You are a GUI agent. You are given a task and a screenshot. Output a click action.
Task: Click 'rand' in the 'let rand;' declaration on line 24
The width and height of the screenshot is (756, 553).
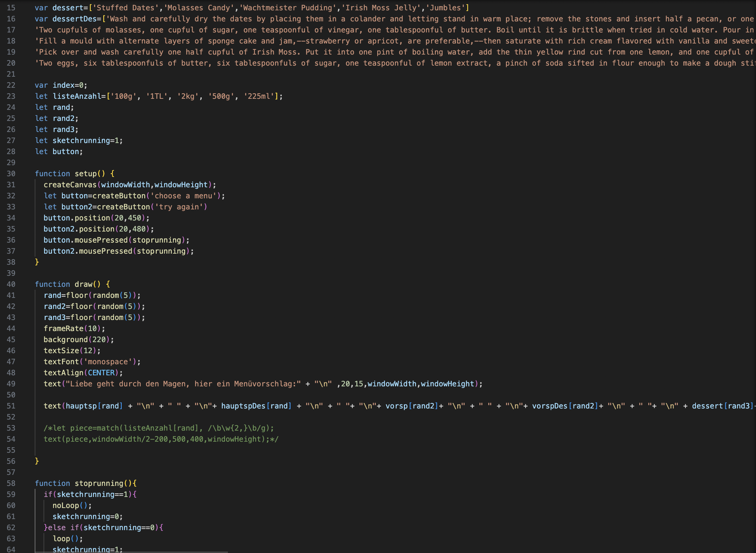click(61, 107)
